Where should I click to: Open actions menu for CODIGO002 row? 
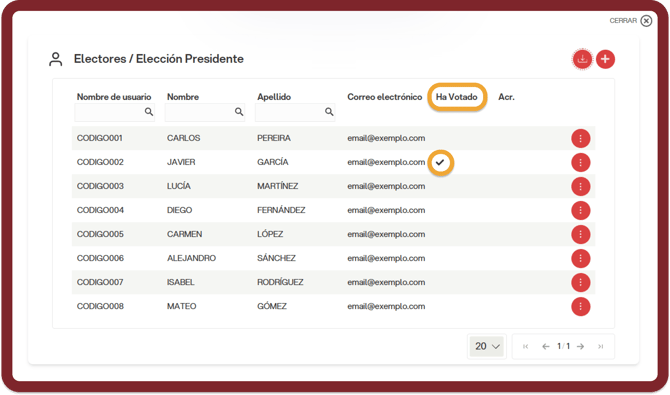pos(580,162)
